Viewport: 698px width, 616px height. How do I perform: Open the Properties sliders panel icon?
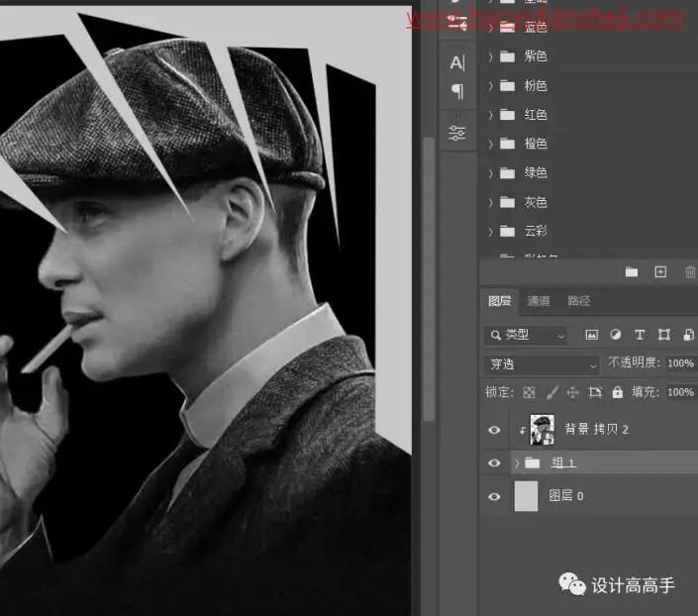[x=457, y=133]
